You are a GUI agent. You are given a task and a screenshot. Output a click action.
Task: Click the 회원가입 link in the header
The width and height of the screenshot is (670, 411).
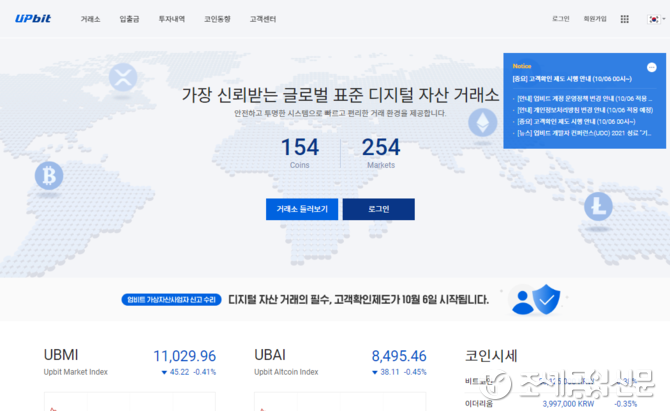[595, 19]
